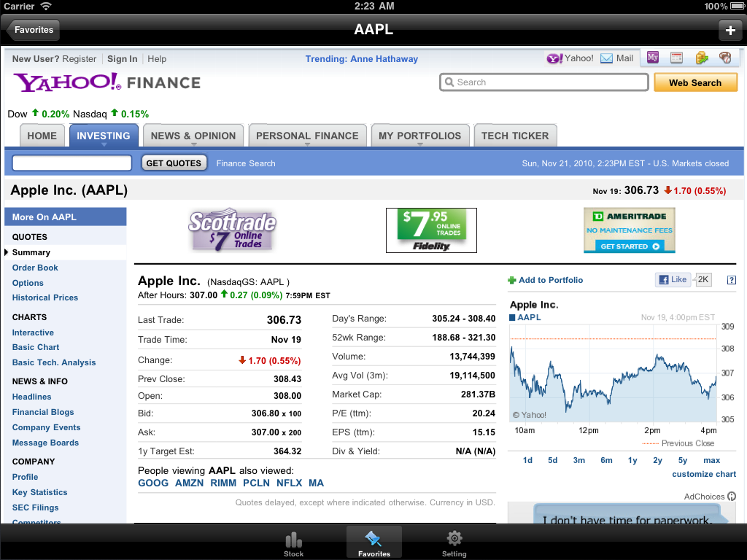The width and height of the screenshot is (747, 560).
Task: Open TECH TICKER tab
Action: pos(515,136)
